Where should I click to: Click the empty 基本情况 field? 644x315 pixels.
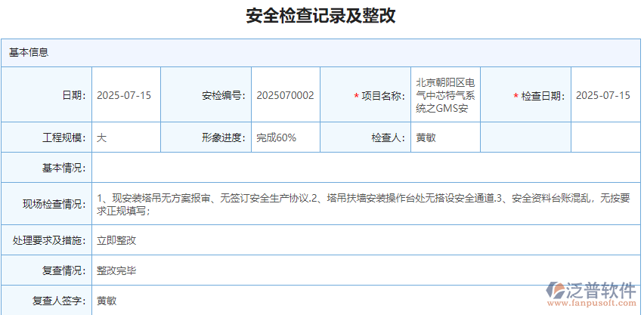coord(366,168)
